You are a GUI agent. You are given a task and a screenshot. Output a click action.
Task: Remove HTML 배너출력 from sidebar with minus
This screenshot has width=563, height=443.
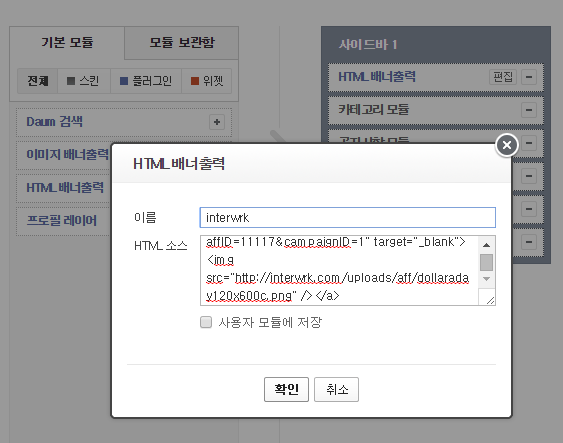coord(529,77)
